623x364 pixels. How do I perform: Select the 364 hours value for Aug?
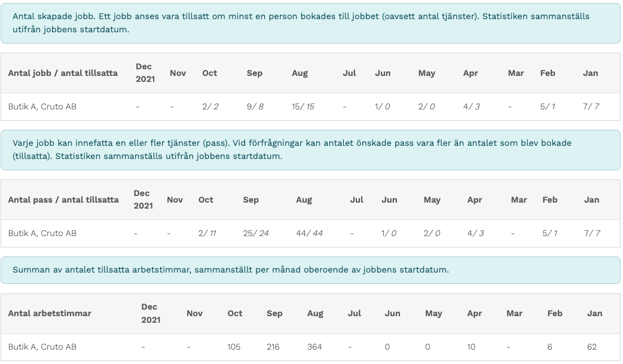[314, 347]
